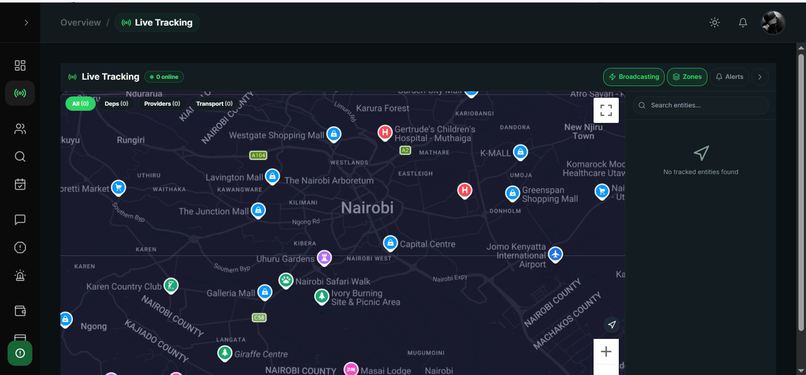Expand more options chevron beside Alerts
Viewport: 806px width, 375px height.
[x=760, y=77]
